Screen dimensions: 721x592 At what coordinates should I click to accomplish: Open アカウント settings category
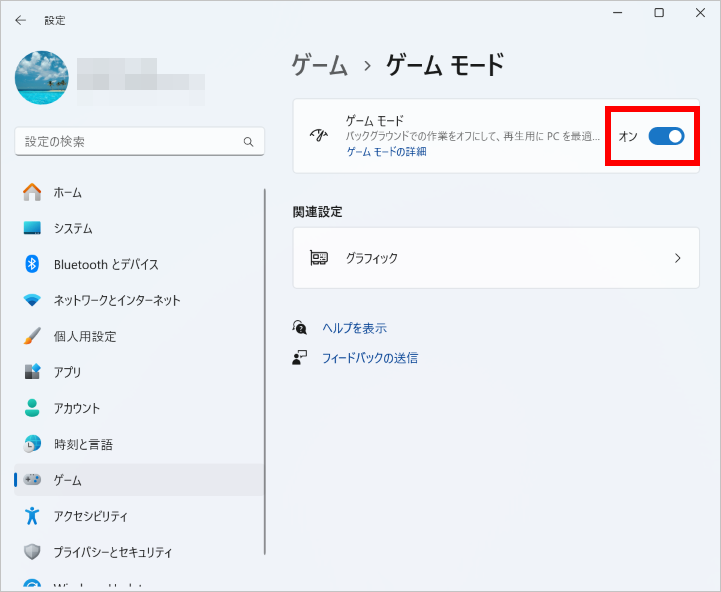(x=139, y=408)
